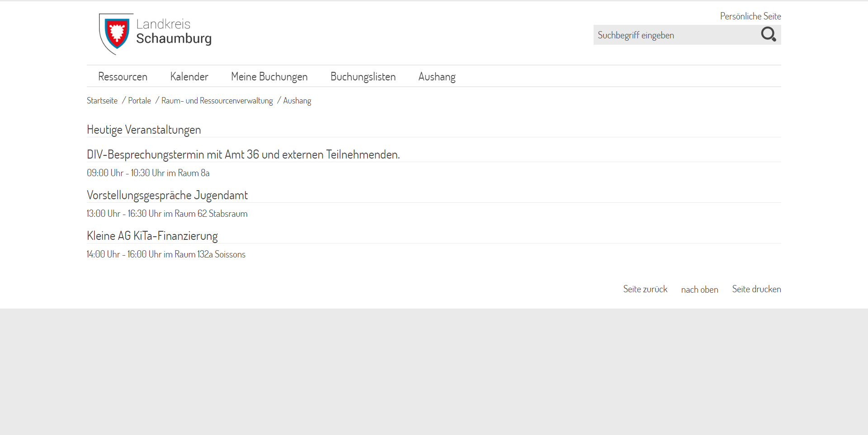Viewport: 868px width, 435px height.
Task: Open Kleine AG KiTa-Finanzierung event
Action: [152, 236]
